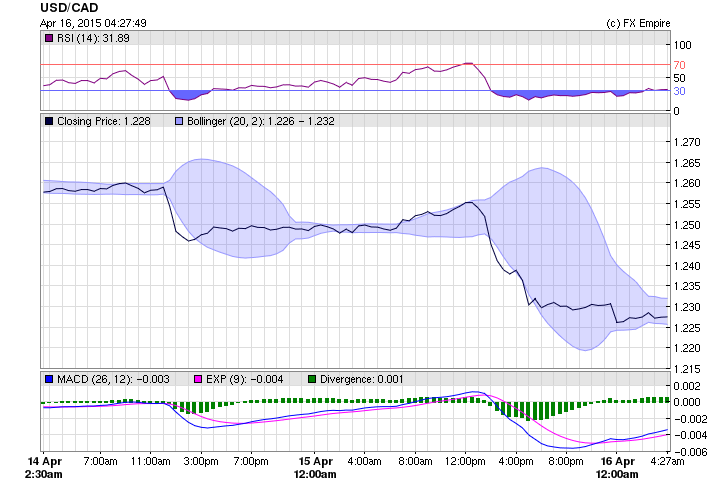Image resolution: width=710 pixels, height=487 pixels.
Task: Click the 3:00pm time axis label
Action: pos(201,462)
